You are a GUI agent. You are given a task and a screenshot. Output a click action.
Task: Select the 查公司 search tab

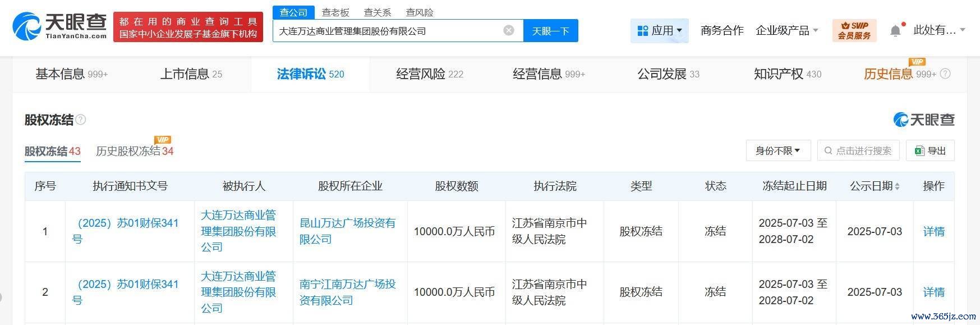tap(293, 12)
